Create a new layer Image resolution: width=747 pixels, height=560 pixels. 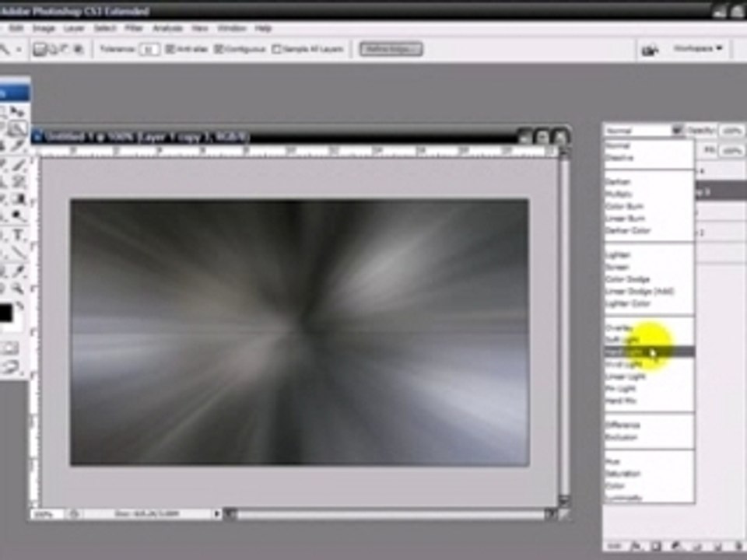point(717,546)
